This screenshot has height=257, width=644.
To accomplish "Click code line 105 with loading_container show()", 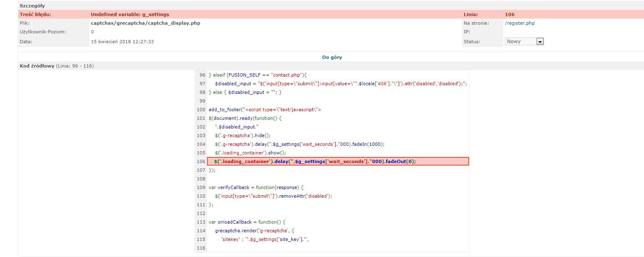I will (x=250, y=153).
